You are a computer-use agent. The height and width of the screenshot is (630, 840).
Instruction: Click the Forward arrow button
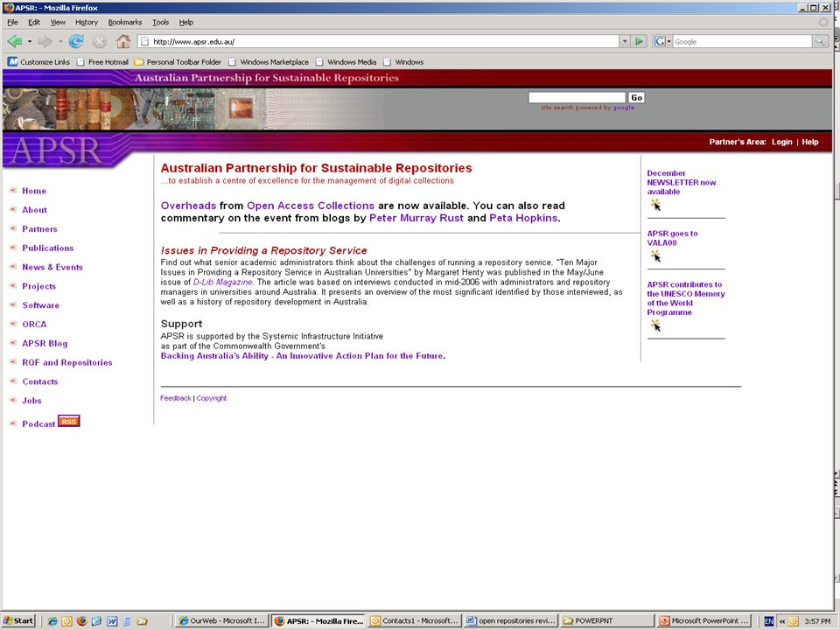pos(45,41)
